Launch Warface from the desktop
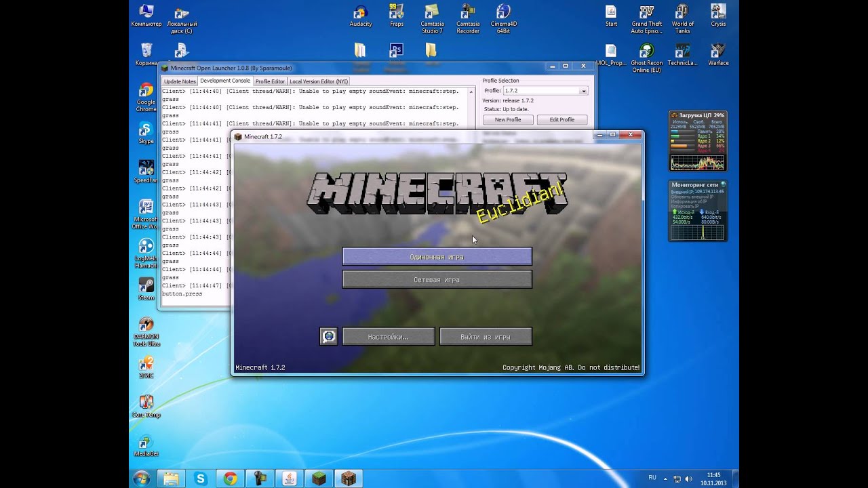This screenshot has width=868, height=488. pos(718,55)
